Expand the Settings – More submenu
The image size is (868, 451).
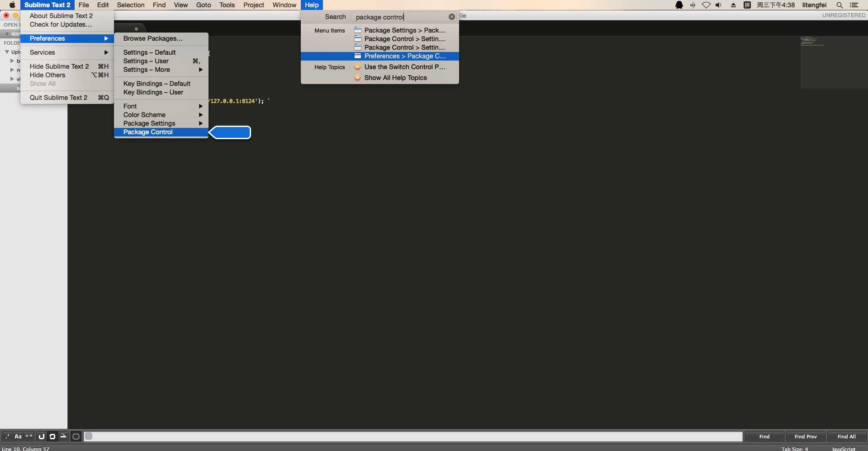161,70
